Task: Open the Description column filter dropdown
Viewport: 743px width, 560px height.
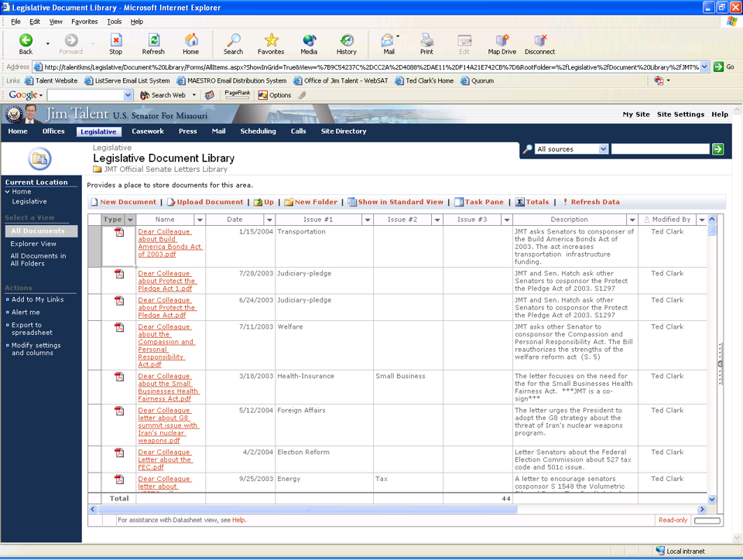Action: pos(632,220)
